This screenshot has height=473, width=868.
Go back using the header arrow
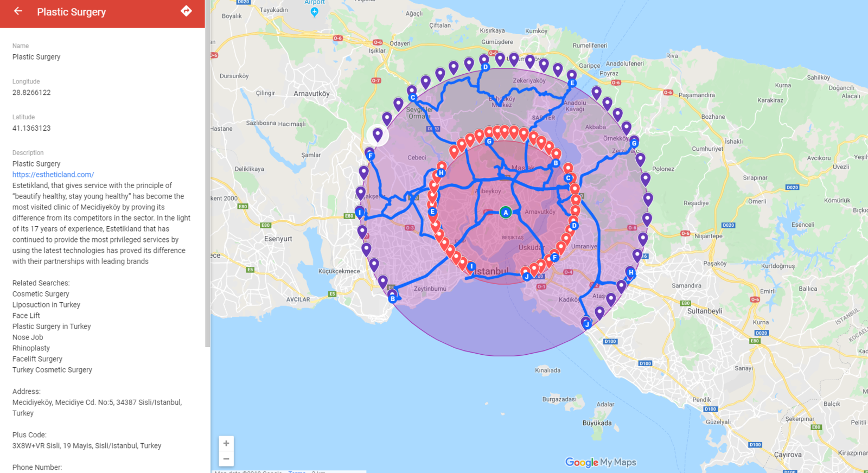18,11
